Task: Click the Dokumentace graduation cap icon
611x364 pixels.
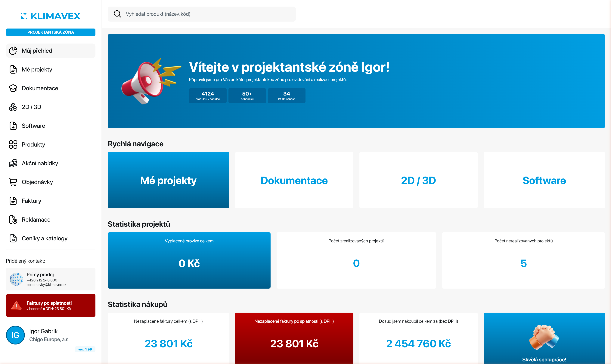Action: [13, 88]
